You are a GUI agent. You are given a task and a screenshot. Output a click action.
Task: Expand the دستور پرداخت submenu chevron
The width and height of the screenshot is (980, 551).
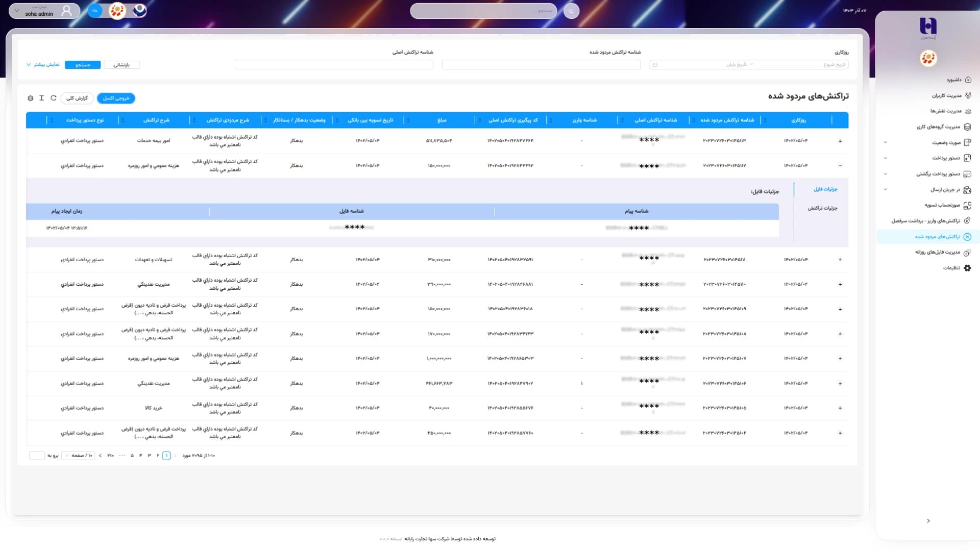coord(886,158)
